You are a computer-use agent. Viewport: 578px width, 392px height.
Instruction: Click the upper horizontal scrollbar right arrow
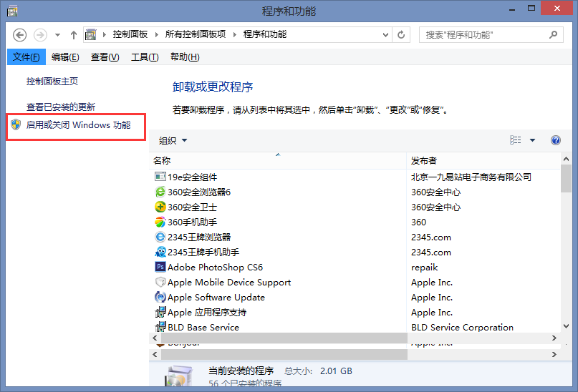554,338
